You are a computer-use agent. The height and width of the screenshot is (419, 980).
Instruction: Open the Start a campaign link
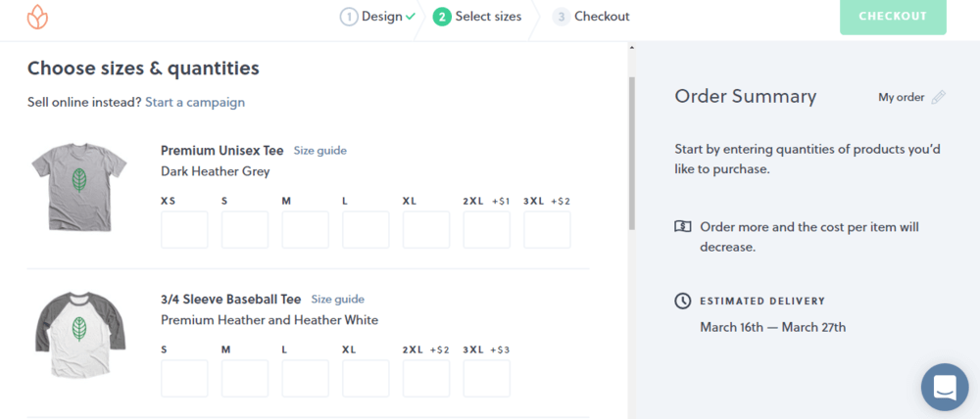click(x=195, y=103)
